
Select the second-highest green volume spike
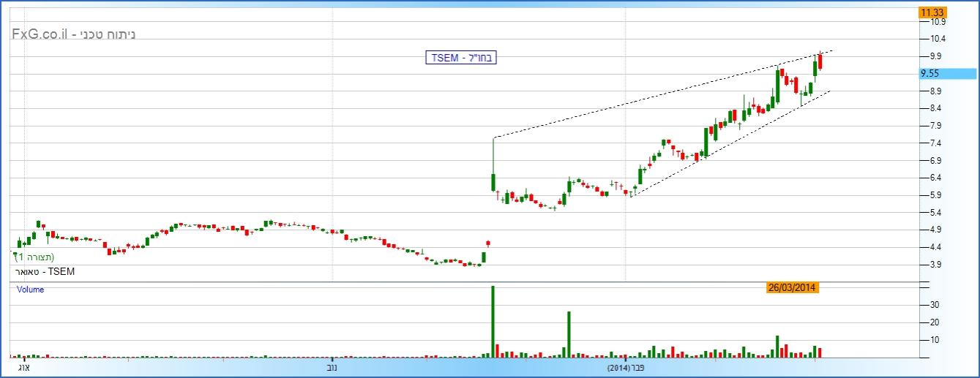(569, 334)
